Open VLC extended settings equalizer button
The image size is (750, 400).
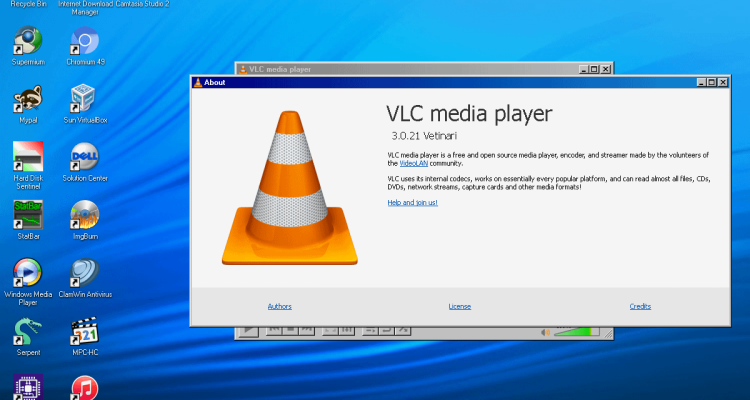point(346,330)
